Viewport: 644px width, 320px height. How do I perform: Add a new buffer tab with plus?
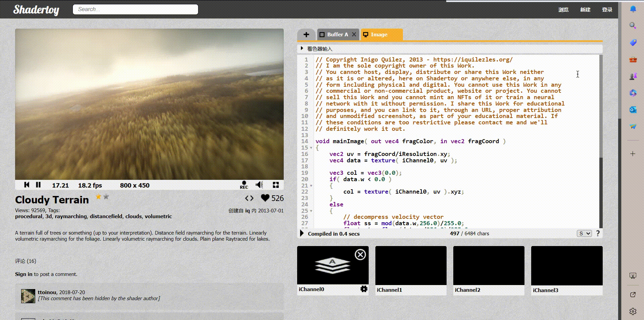[x=306, y=35]
